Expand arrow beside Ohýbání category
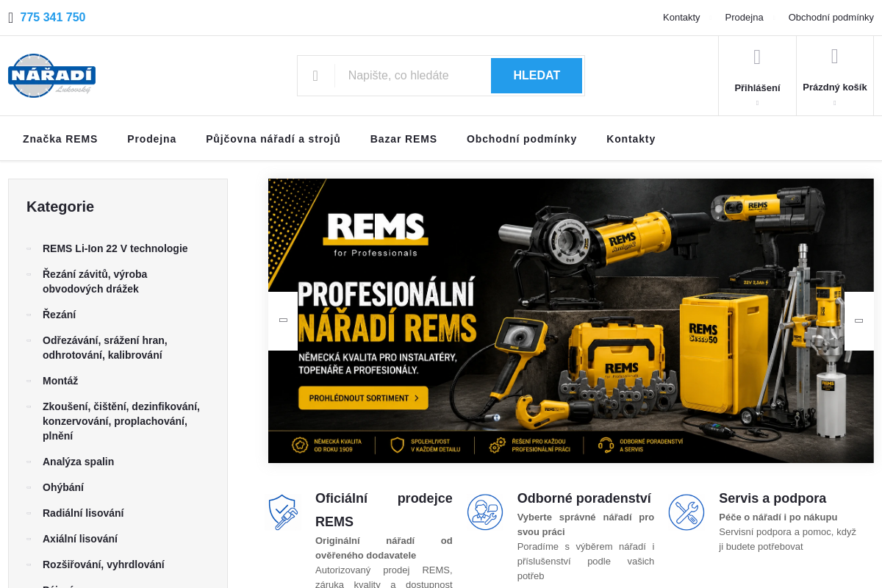Screen dimensions: 882x588 [29, 487]
